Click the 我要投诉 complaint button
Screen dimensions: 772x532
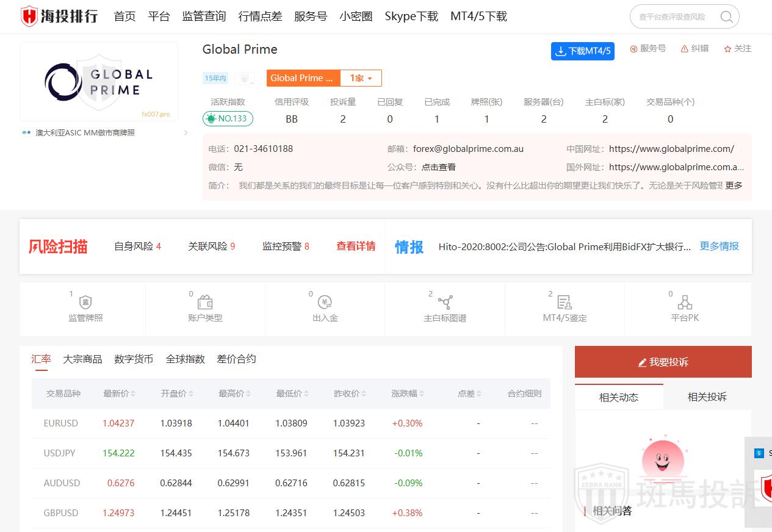pos(663,362)
